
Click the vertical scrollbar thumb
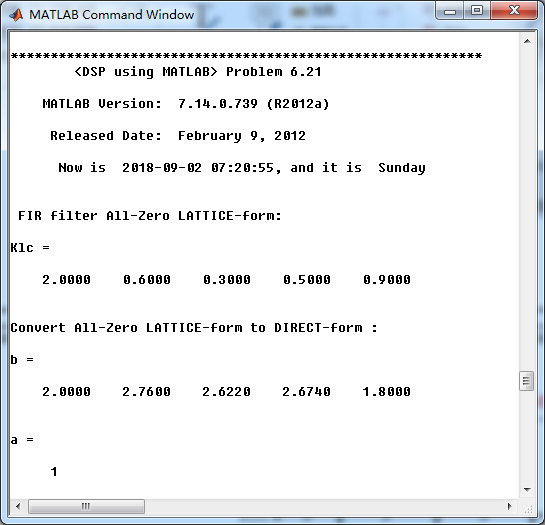pos(527,381)
